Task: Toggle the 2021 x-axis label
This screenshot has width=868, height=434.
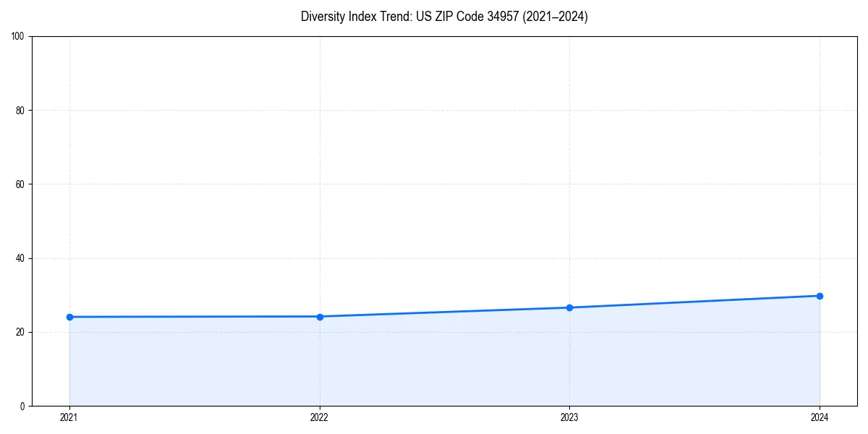Action: [69, 417]
